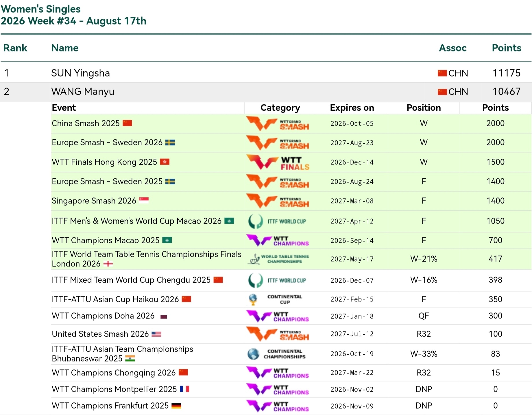Click the WTT Finals logo for Hong Kong 2025
The image size is (532, 415).
278,162
